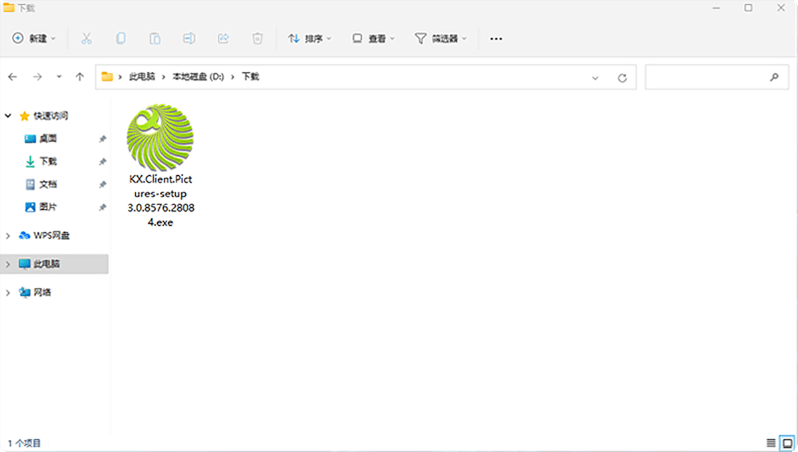The image size is (798, 452).
Task: Minimize the 下载 window
Action: (x=716, y=8)
